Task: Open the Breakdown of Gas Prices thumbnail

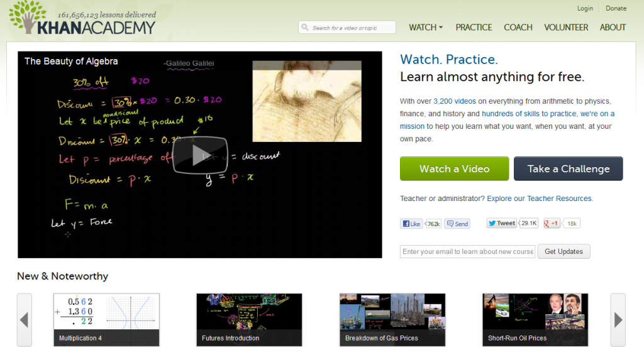Action: (x=392, y=320)
